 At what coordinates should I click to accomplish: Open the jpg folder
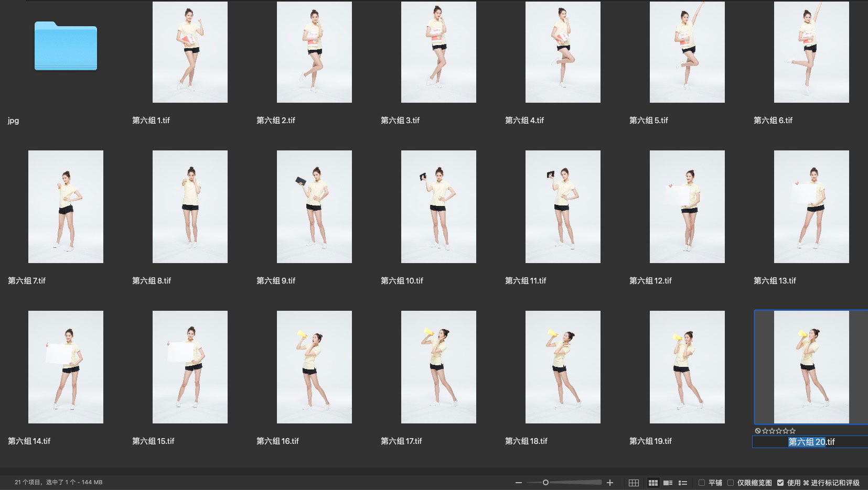(66, 46)
